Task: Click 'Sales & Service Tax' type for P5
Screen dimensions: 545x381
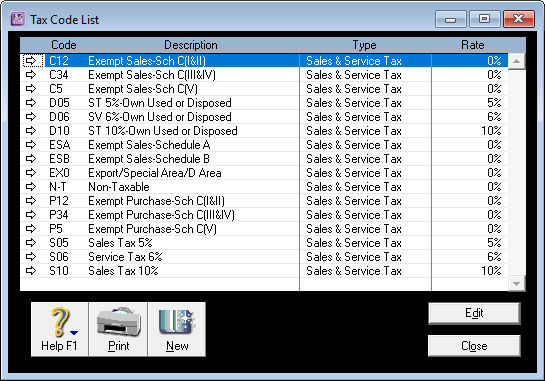Action: click(354, 229)
